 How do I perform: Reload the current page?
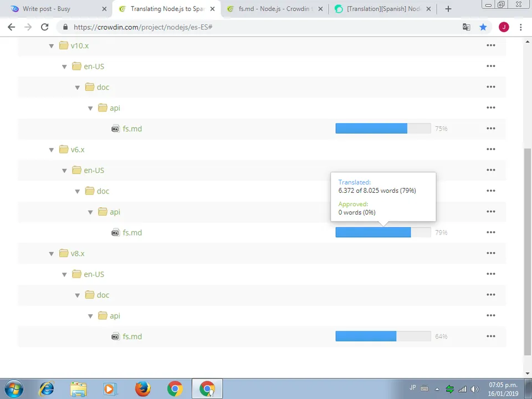click(x=44, y=27)
